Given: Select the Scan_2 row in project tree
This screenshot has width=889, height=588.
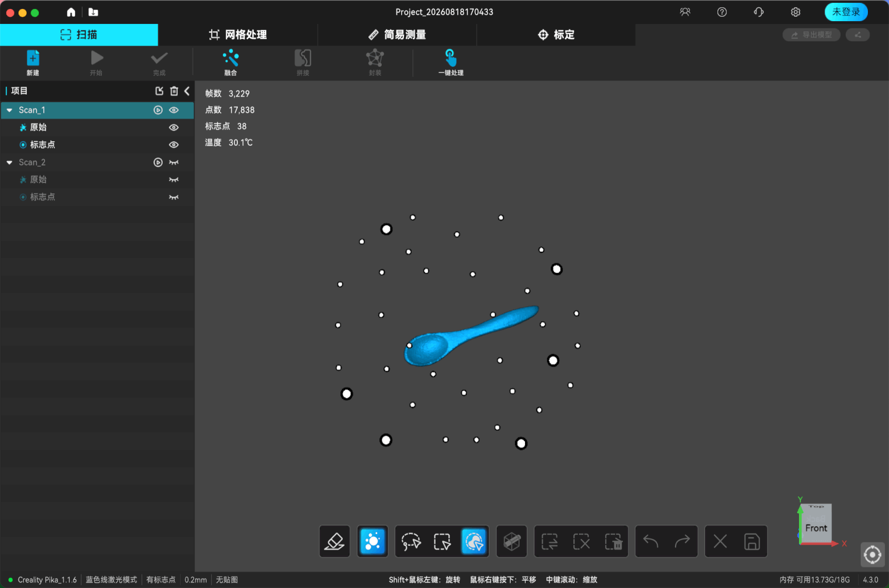Looking at the screenshot, I should [x=97, y=162].
